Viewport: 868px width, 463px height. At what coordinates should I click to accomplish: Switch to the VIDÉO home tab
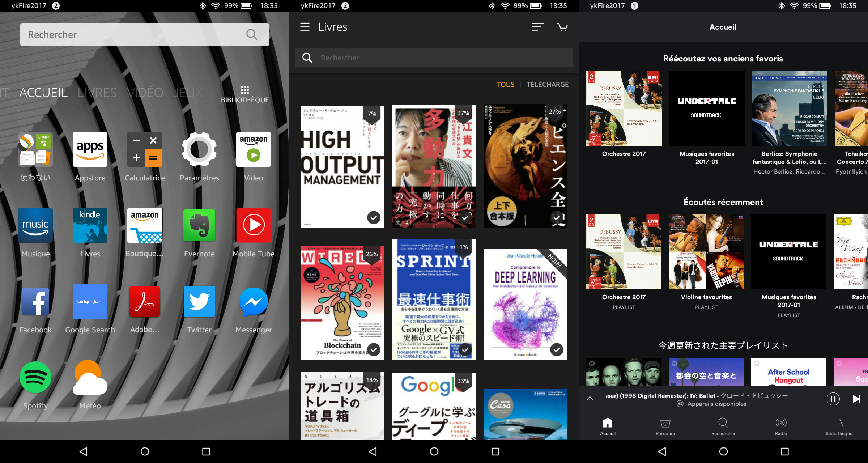click(145, 93)
